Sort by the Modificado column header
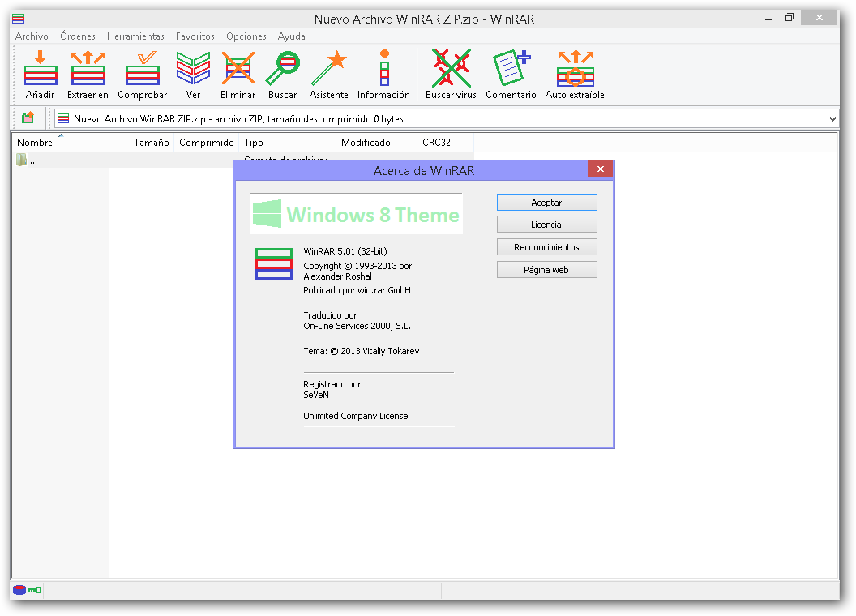The image size is (856, 616). click(376, 142)
